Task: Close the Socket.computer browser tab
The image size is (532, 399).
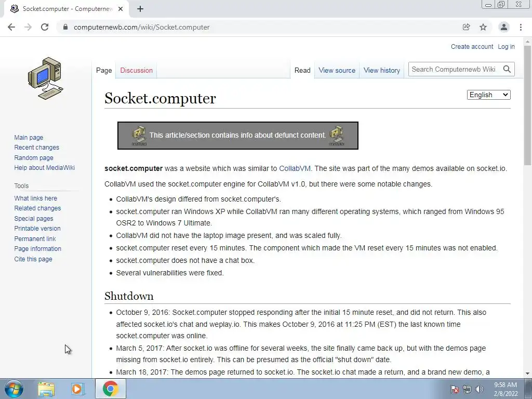Action: (x=121, y=9)
